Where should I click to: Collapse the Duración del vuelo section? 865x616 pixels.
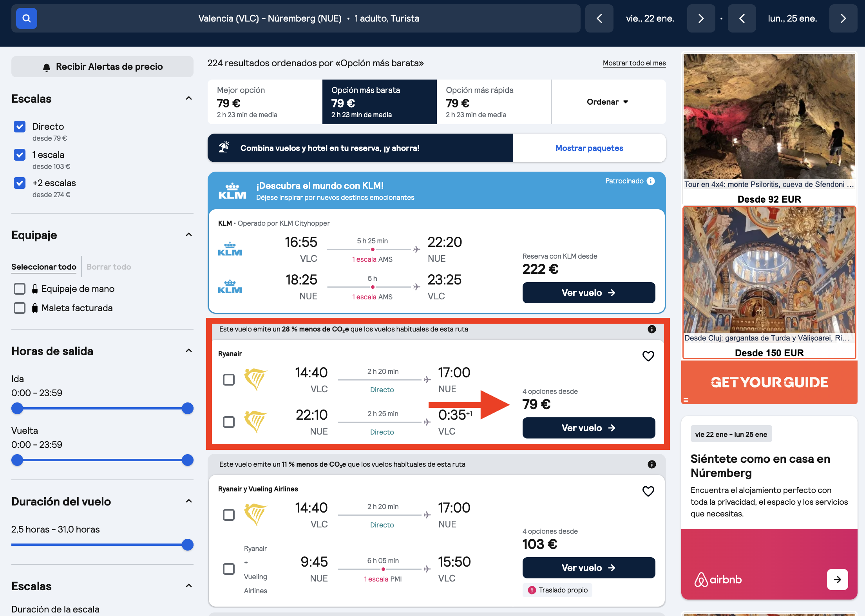coord(189,501)
